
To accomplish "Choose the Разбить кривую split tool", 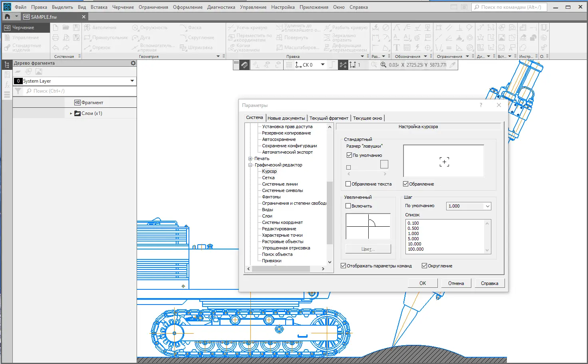I will pyautogui.click(x=346, y=28).
